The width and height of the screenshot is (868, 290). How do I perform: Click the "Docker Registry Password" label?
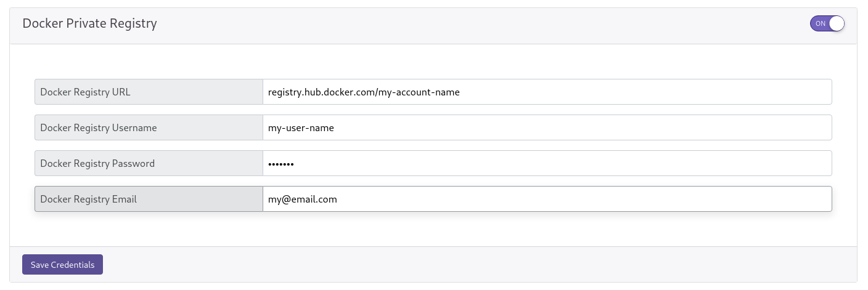97,164
